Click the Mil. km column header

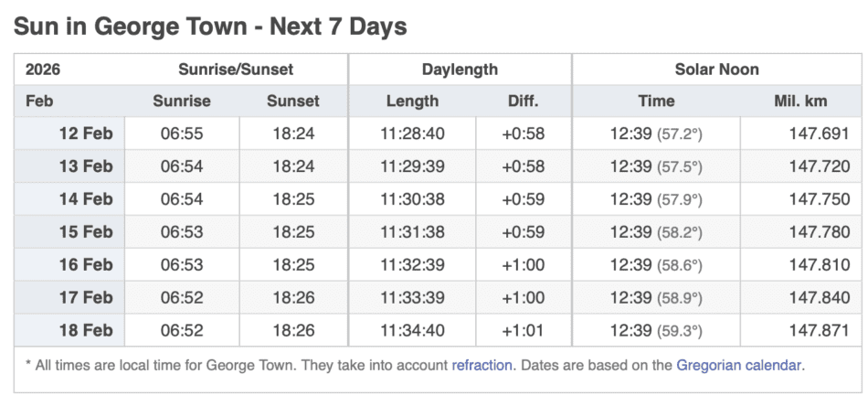[799, 101]
